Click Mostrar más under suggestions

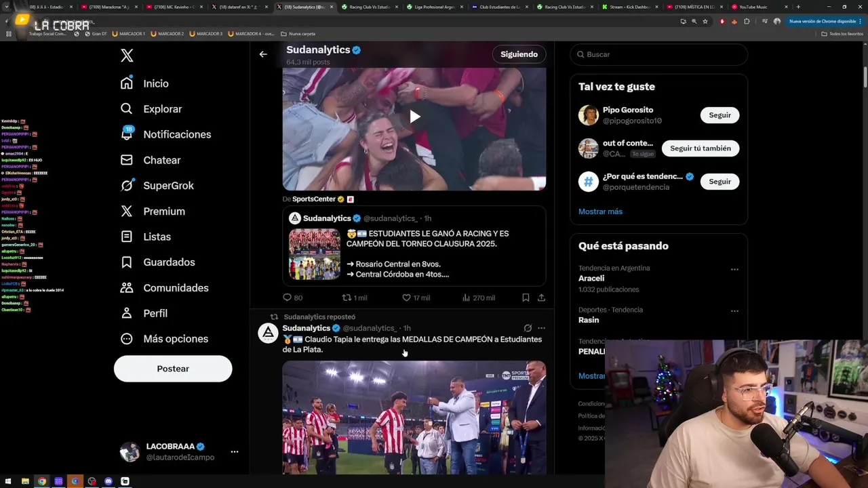click(600, 211)
